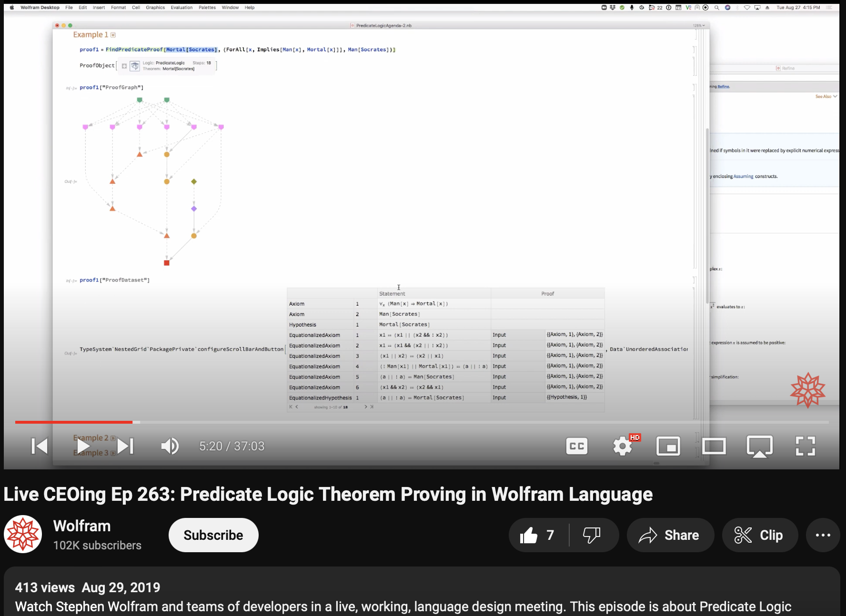Click the proof1["ProofGraph"] input cell
This screenshot has width=846, height=616.
click(x=111, y=88)
